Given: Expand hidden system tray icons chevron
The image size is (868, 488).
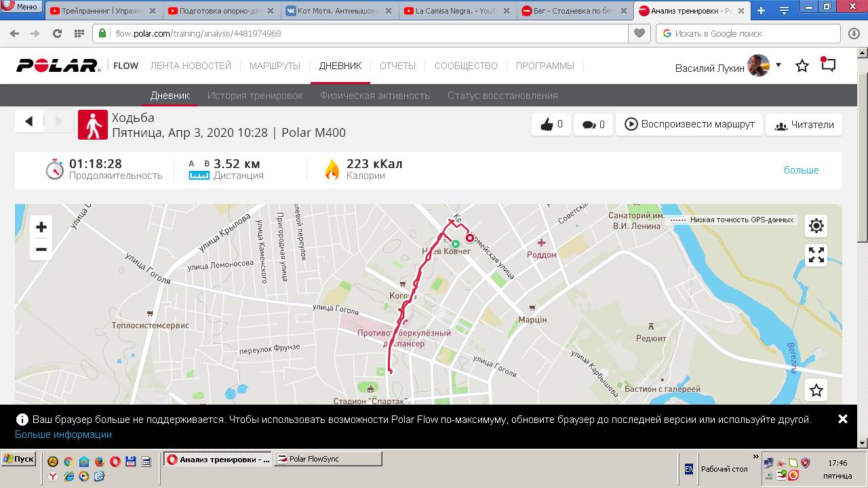Looking at the screenshot, I should click(756, 457).
